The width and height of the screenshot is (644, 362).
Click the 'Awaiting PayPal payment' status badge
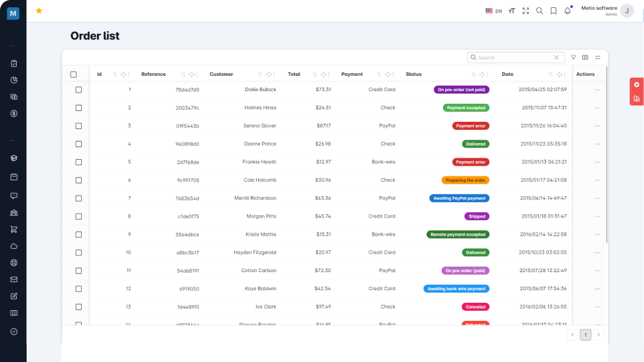point(459,198)
